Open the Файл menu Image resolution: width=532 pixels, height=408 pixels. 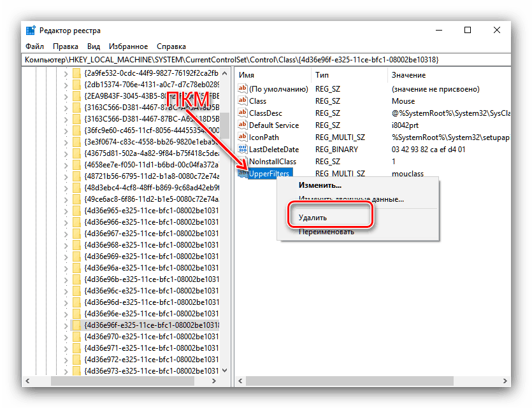coord(34,46)
